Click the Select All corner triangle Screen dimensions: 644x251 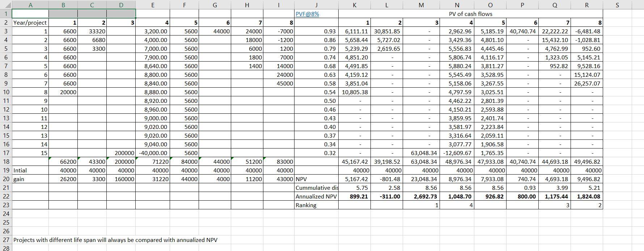click(6, 5)
